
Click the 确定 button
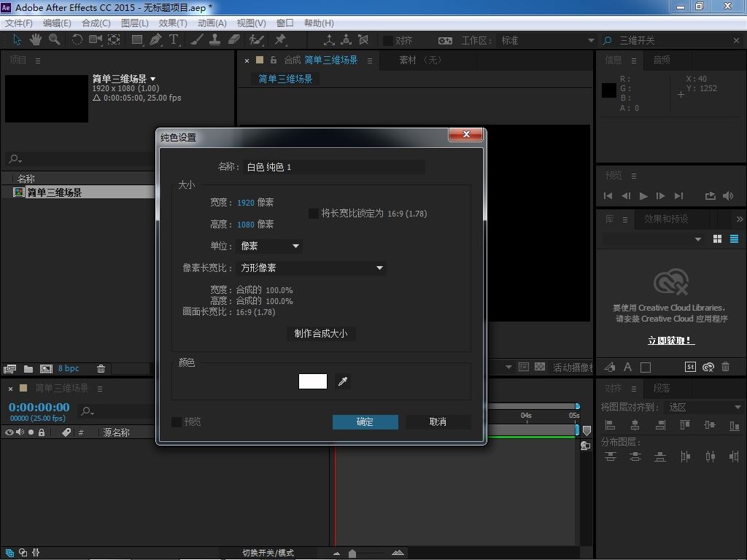[365, 422]
